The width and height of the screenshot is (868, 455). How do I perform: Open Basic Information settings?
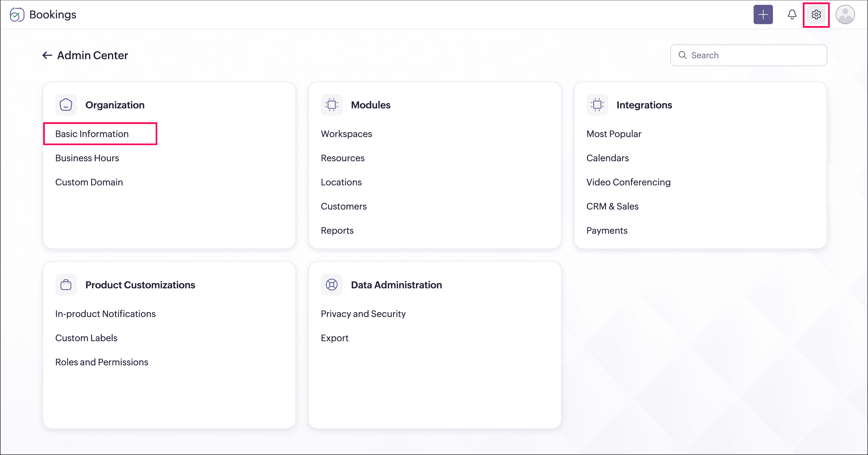pyautogui.click(x=92, y=134)
